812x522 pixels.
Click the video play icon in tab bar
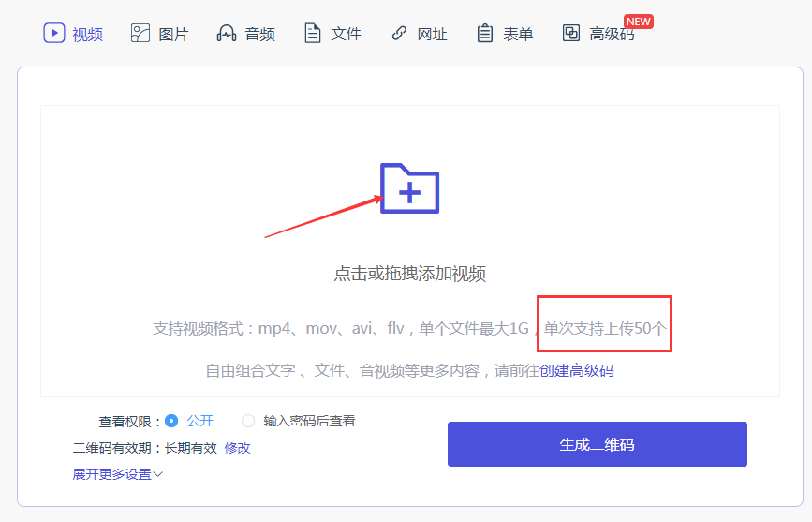[54, 33]
